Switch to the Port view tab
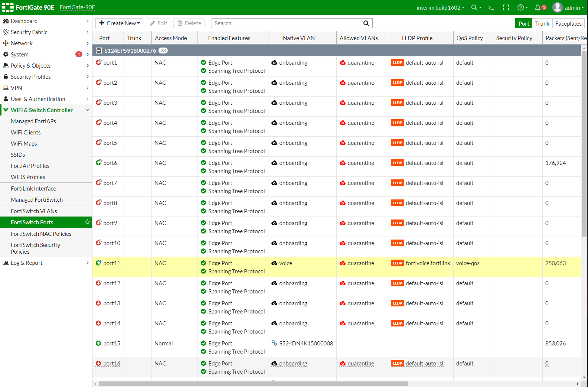Viewport: 588px width, 387px height. [523, 23]
